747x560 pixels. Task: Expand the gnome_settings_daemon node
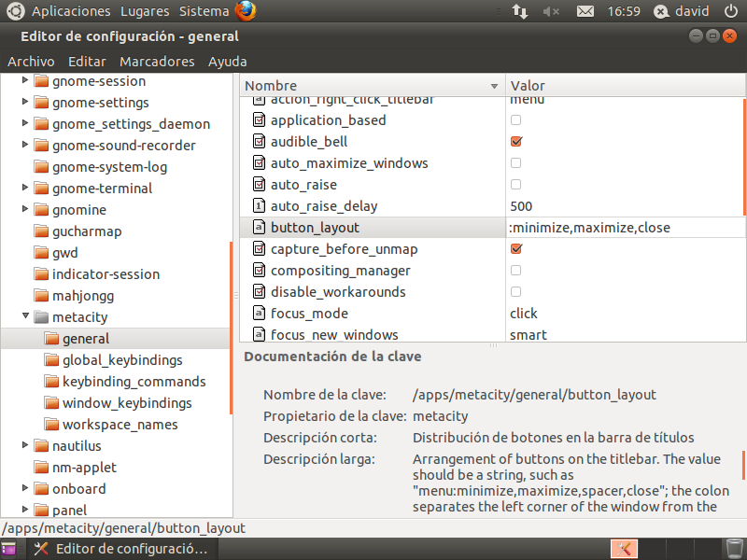[25, 123]
